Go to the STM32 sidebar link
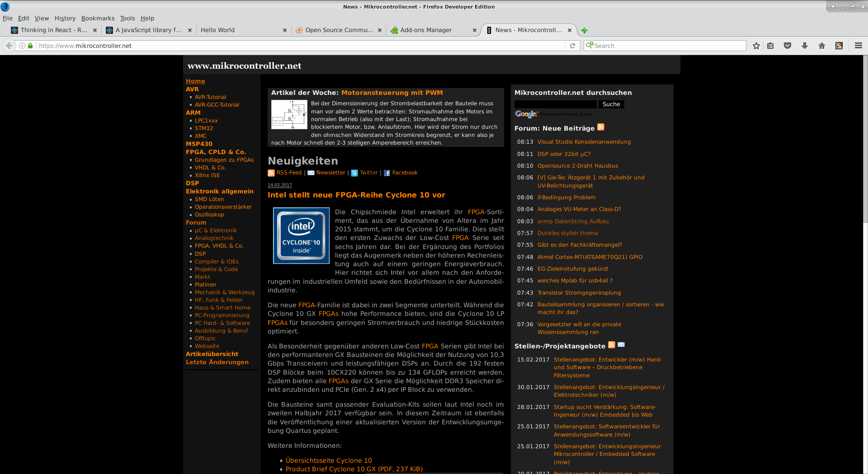 pos(204,128)
